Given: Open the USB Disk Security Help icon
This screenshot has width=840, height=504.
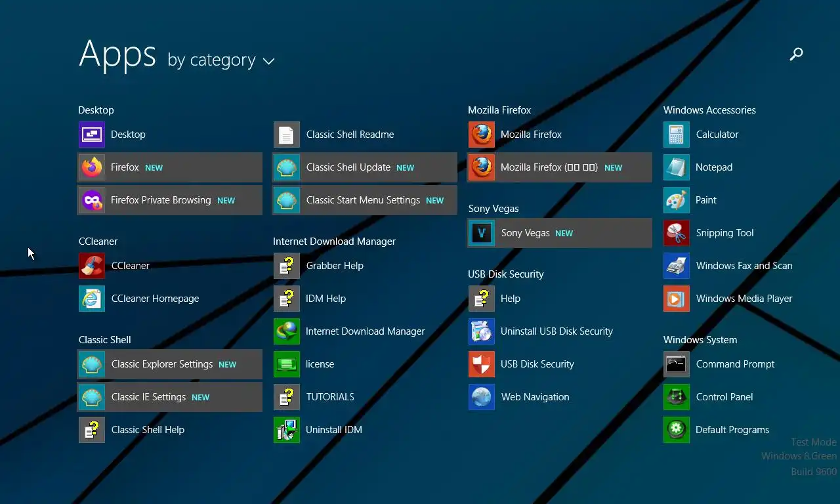Looking at the screenshot, I should [x=482, y=299].
